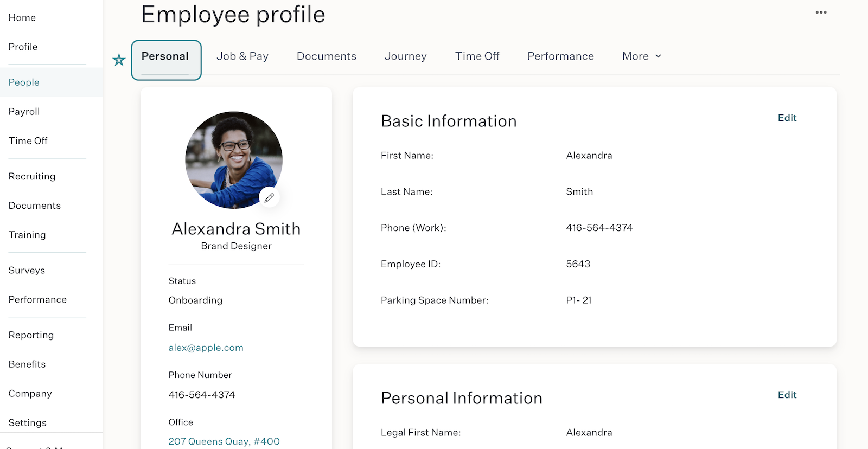The image size is (868, 449).
Task: Click Alexandra Smith's profile photo
Action: [x=234, y=160]
